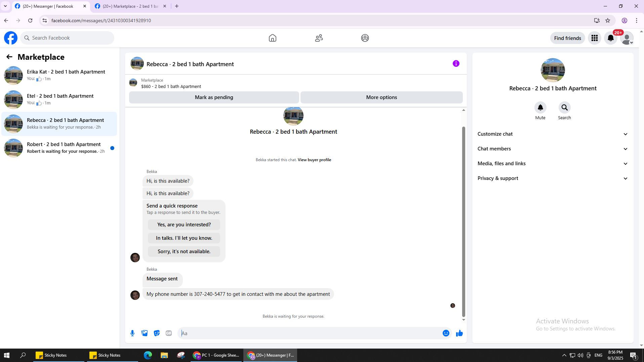Open the Chrome three-dot menu
Screen dimensions: 644x362
click(637, 20)
